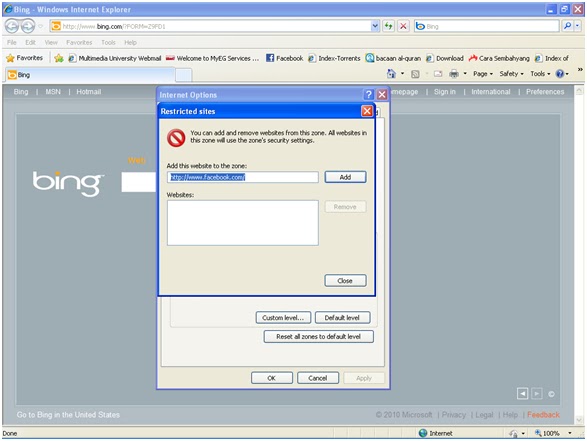Open the Page dropdown menu
Screen dimensions: 587x441
coord(483,74)
